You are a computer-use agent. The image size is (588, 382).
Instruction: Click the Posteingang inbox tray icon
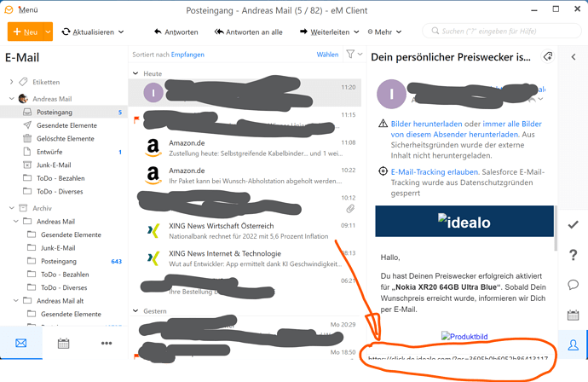pyautogui.click(x=27, y=112)
